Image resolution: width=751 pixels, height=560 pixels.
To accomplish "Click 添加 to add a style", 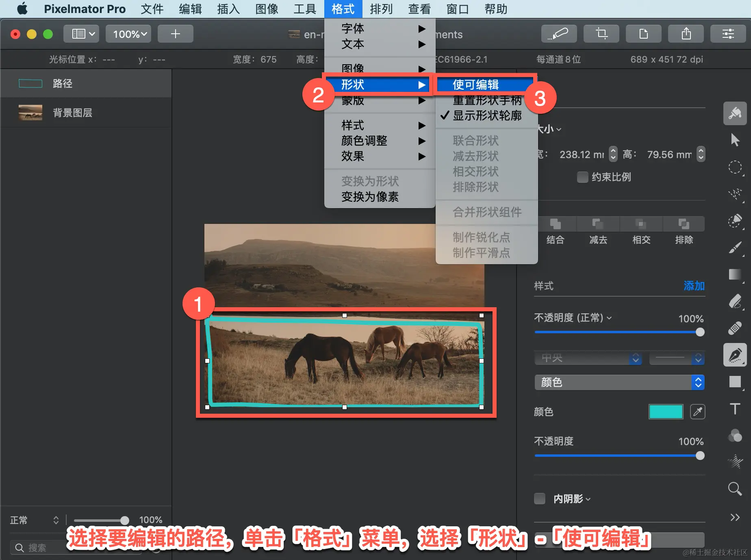I will (694, 286).
